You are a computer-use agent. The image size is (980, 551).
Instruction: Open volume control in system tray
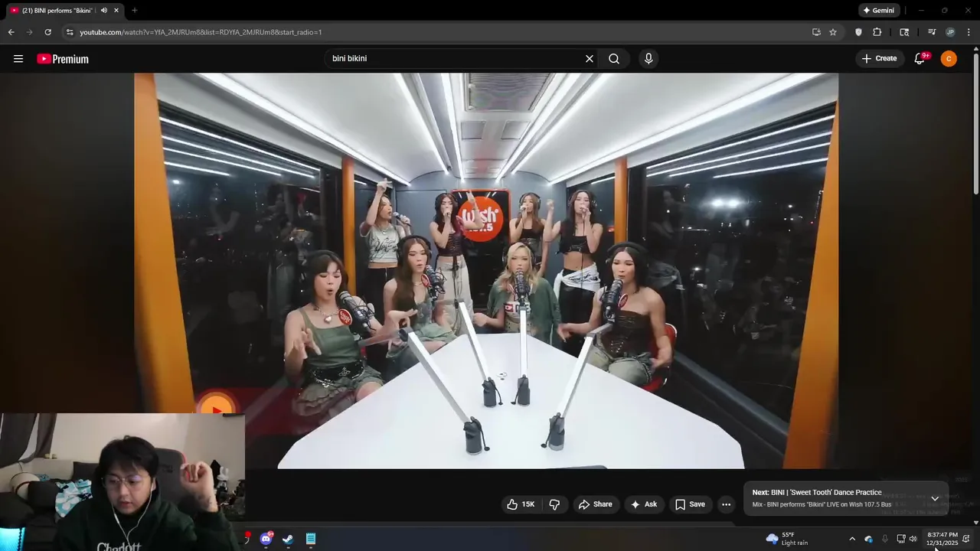pyautogui.click(x=913, y=539)
